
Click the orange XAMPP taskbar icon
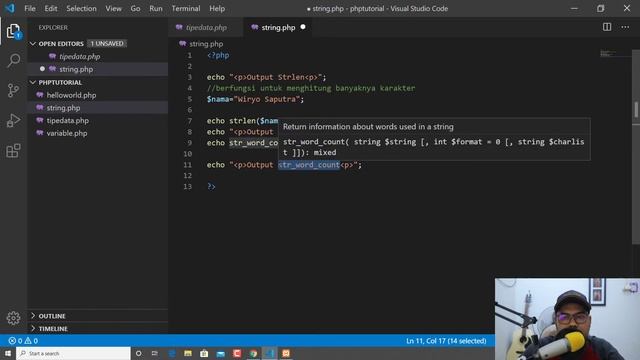click(x=286, y=353)
